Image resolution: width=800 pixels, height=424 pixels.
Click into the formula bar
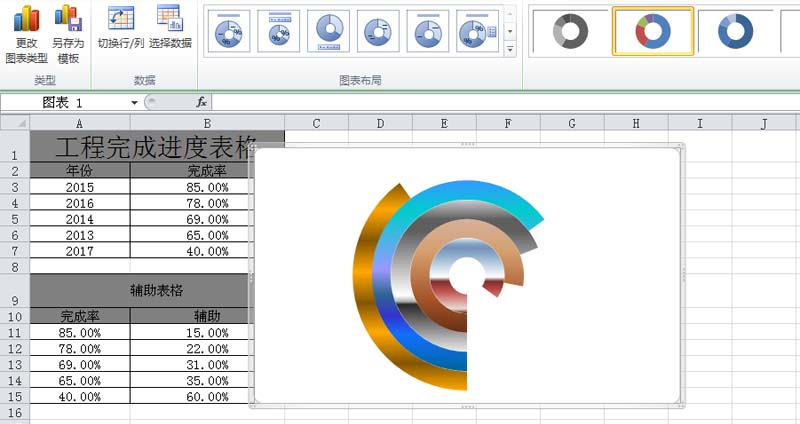click(x=505, y=103)
